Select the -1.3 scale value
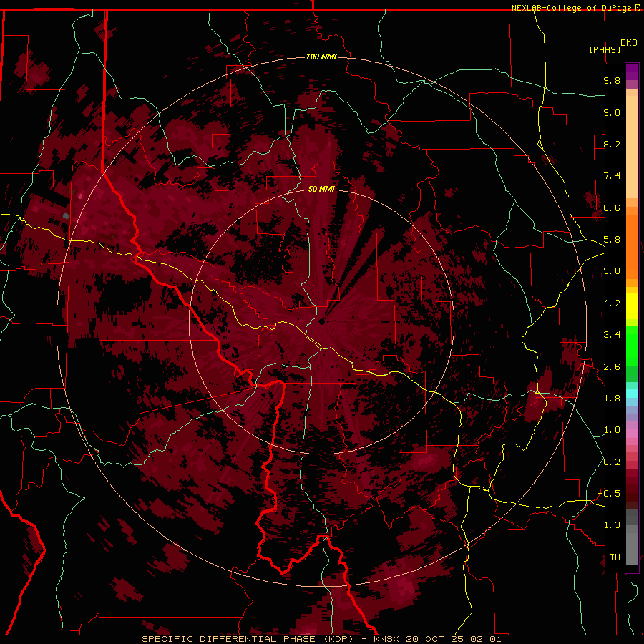 tap(609, 525)
